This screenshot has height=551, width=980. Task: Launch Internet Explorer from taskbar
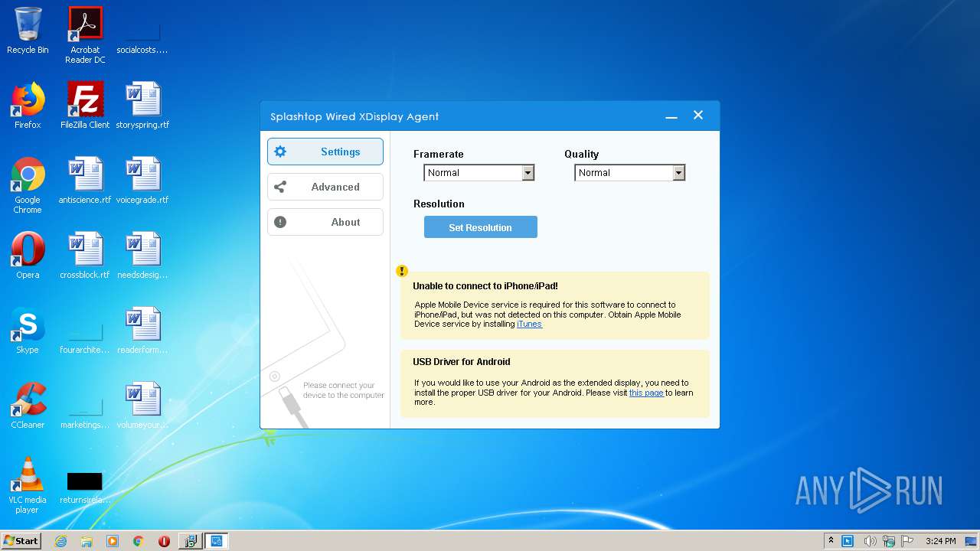pos(61,541)
